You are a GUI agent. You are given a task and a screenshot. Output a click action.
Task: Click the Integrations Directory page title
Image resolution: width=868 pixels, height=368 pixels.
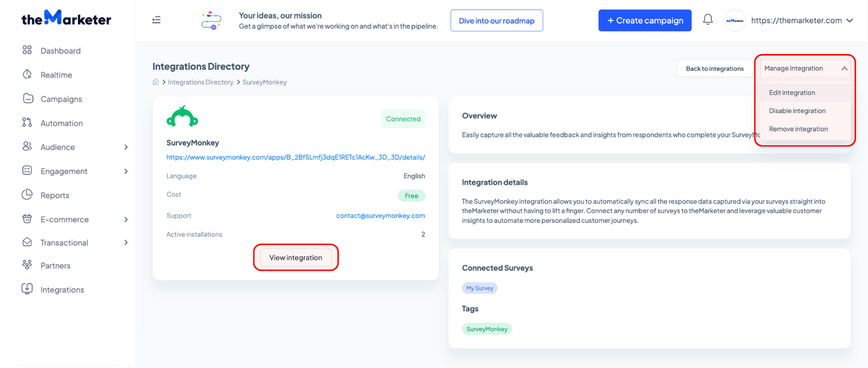tap(201, 67)
